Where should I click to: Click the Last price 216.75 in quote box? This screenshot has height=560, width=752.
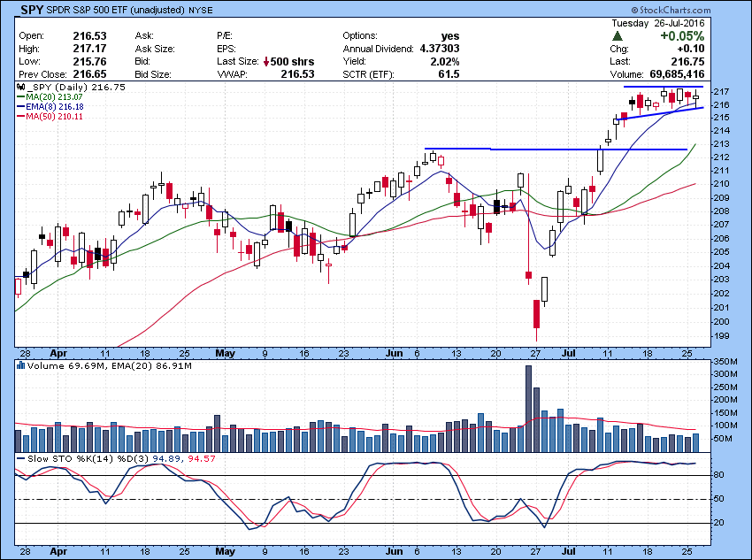(x=687, y=61)
